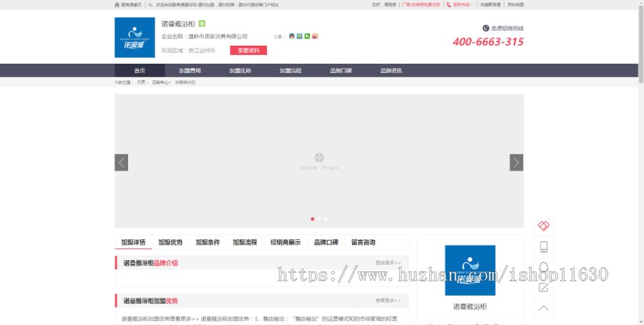Click 首页 in breadcrumb path
This screenshot has height=325, width=644.
point(141,82)
